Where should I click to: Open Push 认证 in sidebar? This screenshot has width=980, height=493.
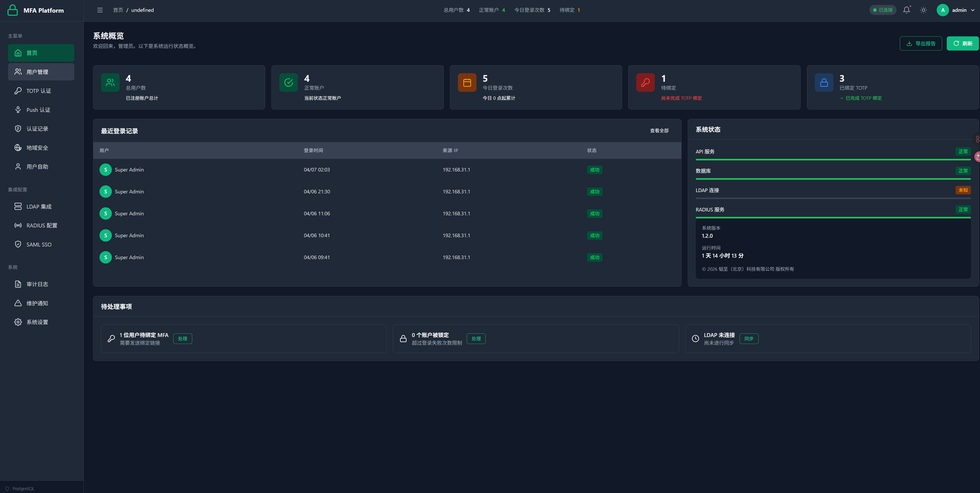[38, 110]
